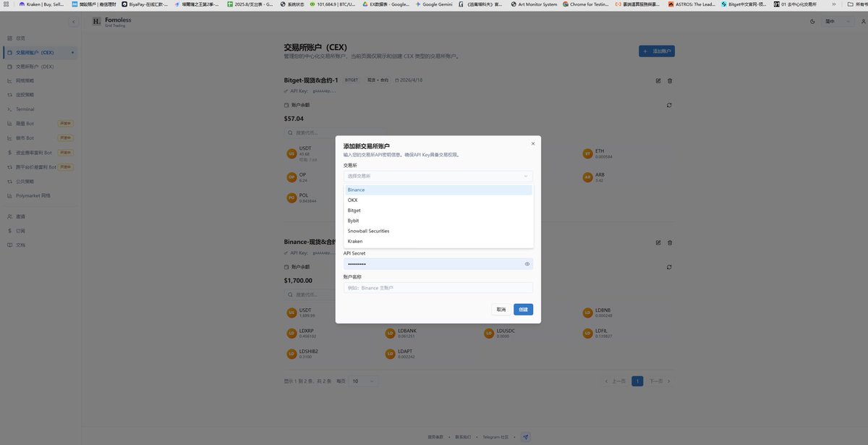This screenshot has width=868, height=445.
Task: Collapse the 选择交易所 exchange combo box
Action: 438,176
